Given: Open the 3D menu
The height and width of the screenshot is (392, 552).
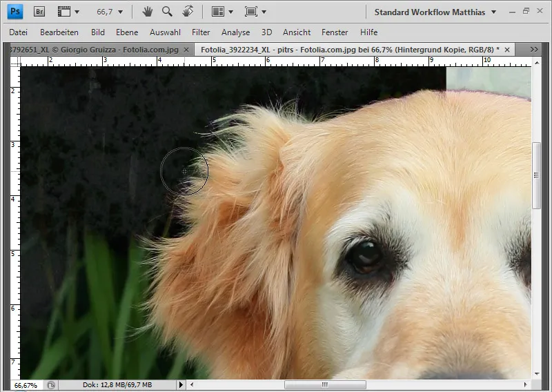Looking at the screenshot, I should point(266,32).
